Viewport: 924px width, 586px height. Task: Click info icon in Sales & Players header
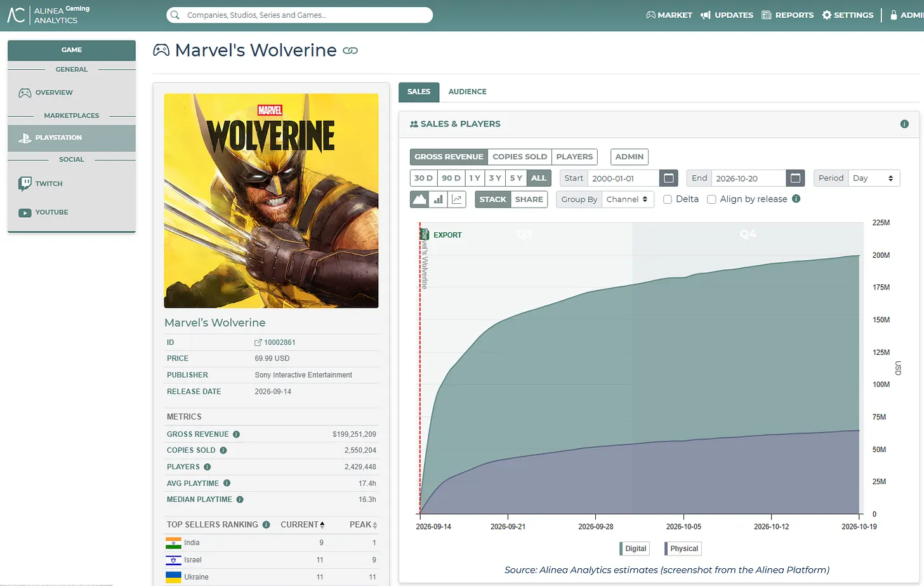point(904,124)
